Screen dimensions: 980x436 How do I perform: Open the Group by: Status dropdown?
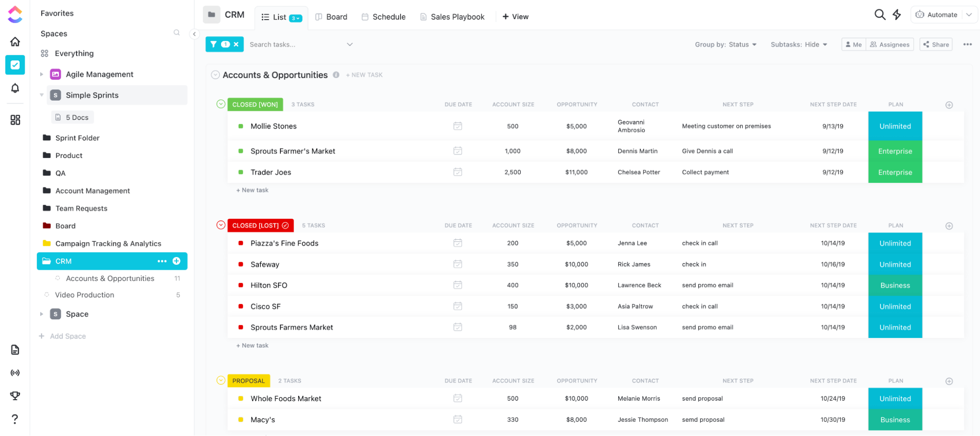(725, 45)
